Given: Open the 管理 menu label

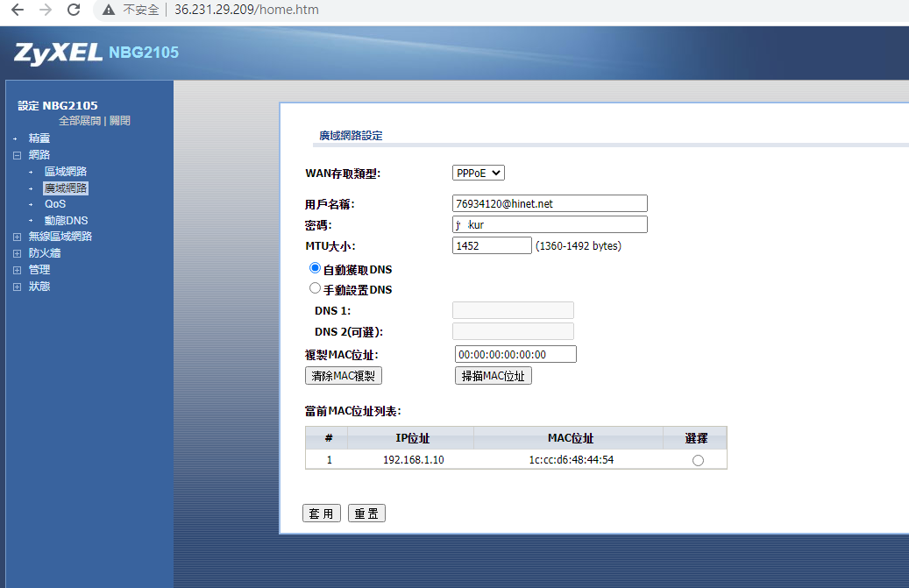Looking at the screenshot, I should tap(39, 269).
